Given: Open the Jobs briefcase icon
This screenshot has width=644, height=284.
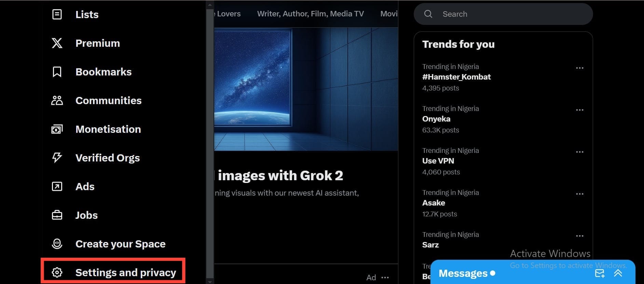Looking at the screenshot, I should pos(57,215).
